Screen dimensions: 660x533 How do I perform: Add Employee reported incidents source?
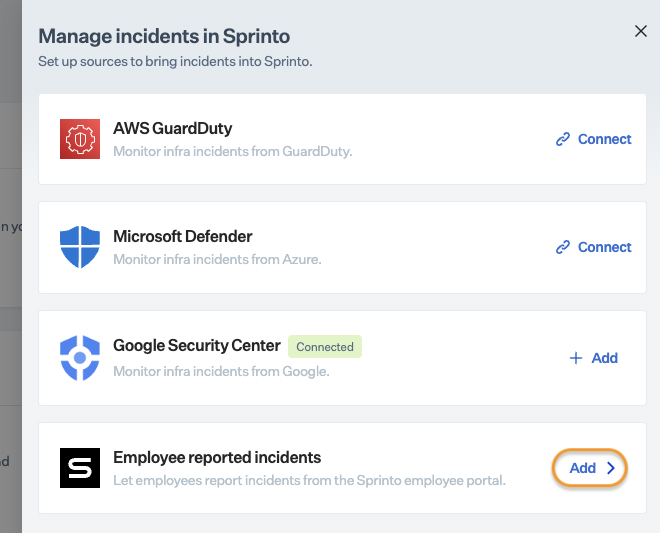click(590, 468)
